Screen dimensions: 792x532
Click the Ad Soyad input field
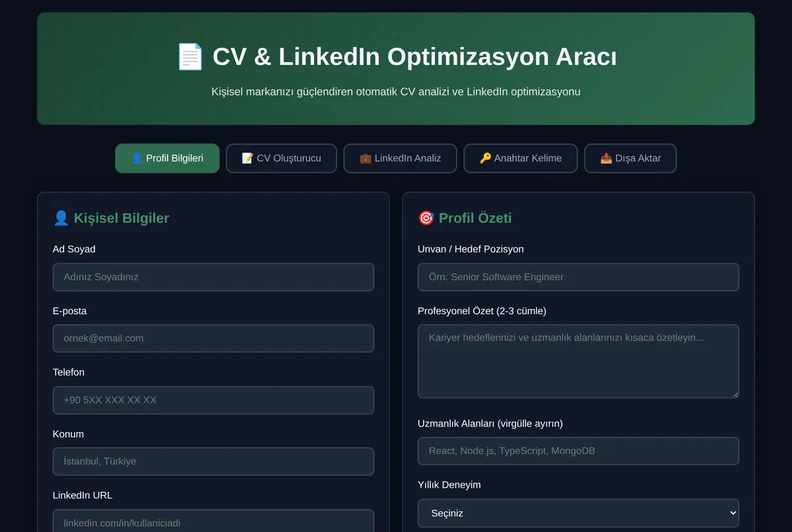pos(213,277)
